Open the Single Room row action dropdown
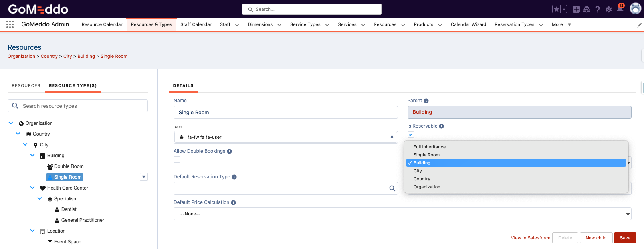The image size is (644, 249). 144,177
